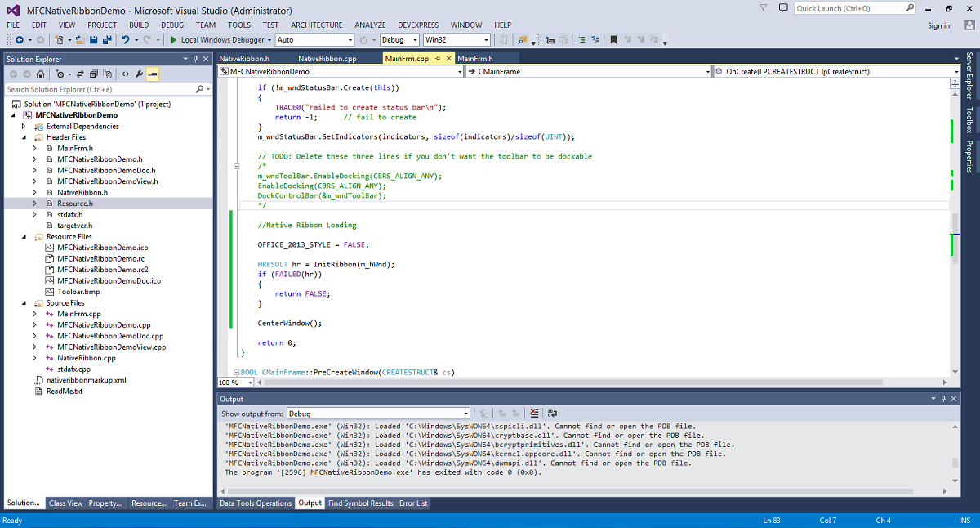Click the Open File folder icon
The height and width of the screenshot is (528, 980).
[78, 39]
